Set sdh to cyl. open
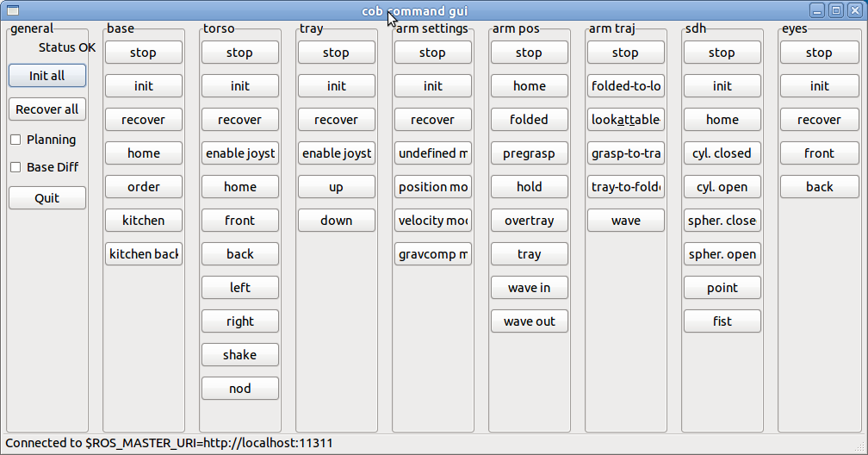This screenshot has width=868, height=455. point(722,187)
